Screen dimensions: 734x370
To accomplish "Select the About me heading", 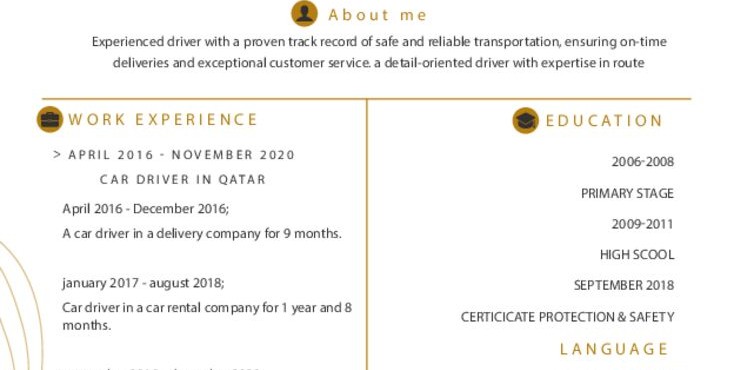I will point(377,15).
